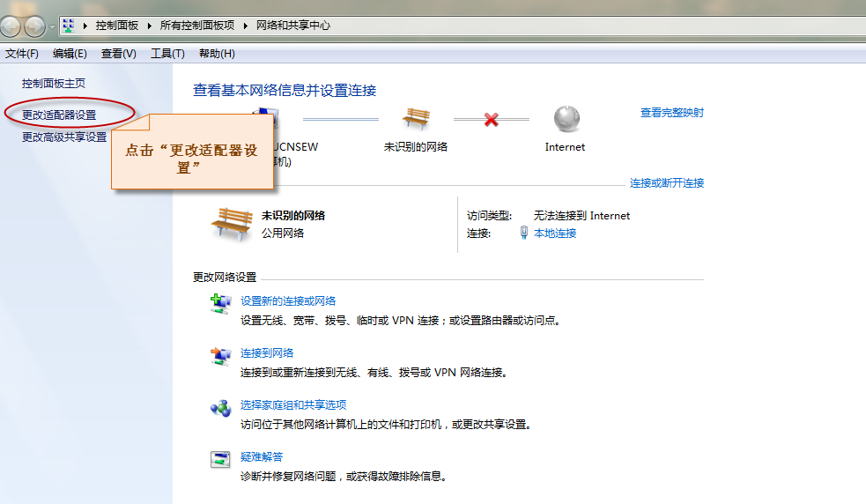Click 更改适配器设置 in the left sidebar
Viewport: 866px width, 504px height.
[x=59, y=115]
